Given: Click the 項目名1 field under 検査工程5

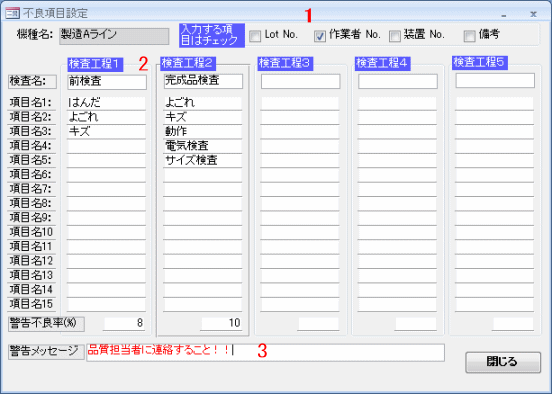Looking at the screenshot, I should pos(494,103).
